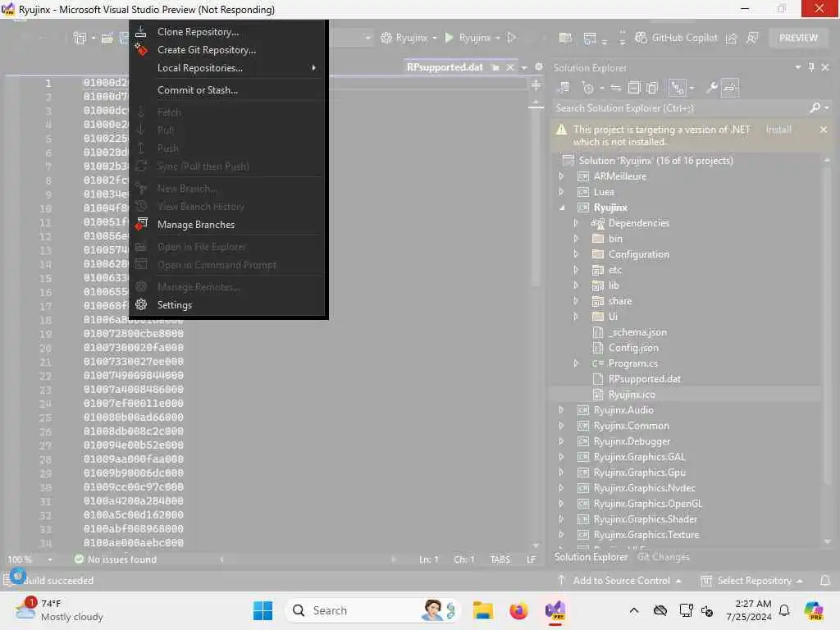This screenshot has height=630, width=840.
Task: Open the GitHub Copilot toolbar button
Action: [x=676, y=38]
